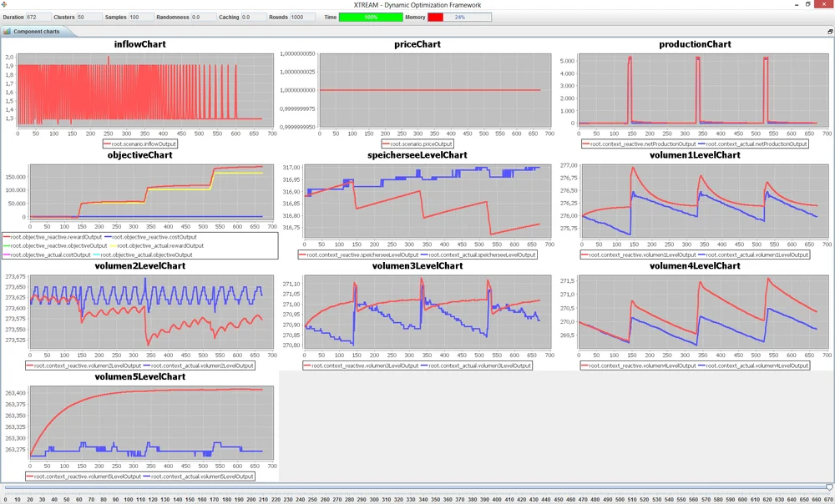Click legend root.objective_reactive.objectiveOutput
The height and width of the screenshot is (504, 835).
point(55,246)
